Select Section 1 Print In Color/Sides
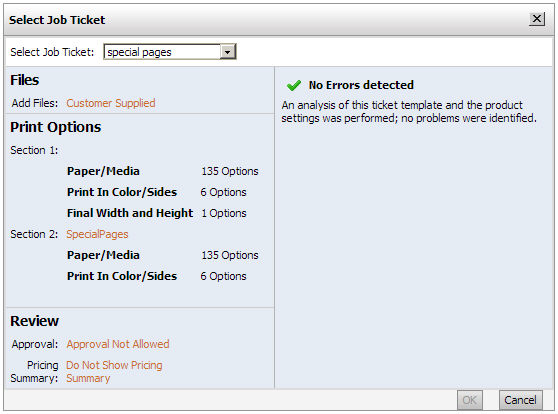558x414 pixels. pyautogui.click(x=122, y=192)
